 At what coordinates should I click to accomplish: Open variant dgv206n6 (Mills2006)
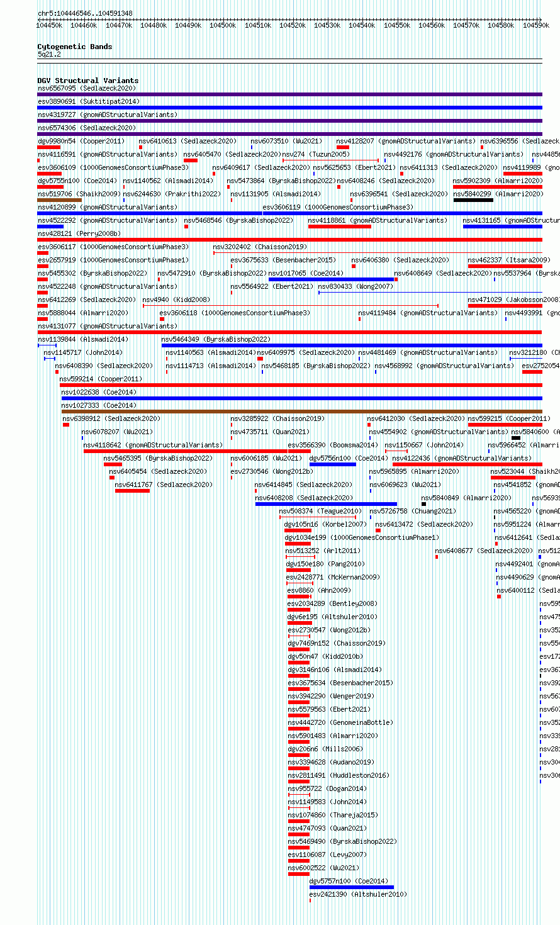[325, 749]
